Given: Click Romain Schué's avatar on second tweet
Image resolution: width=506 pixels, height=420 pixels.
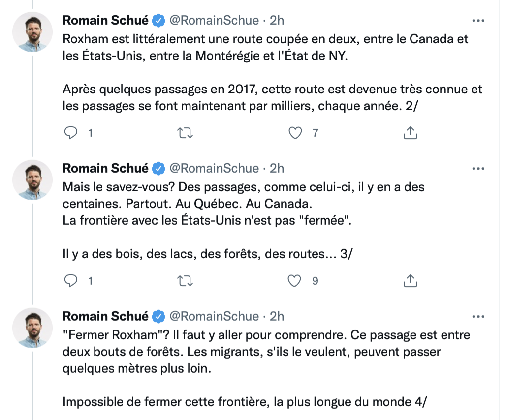Looking at the screenshot, I should [32, 180].
